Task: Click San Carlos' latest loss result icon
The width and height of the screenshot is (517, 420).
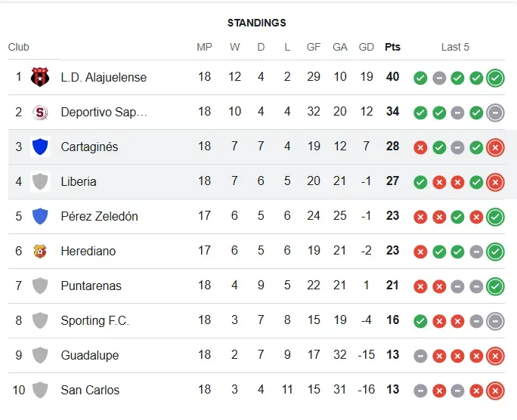Action: tap(495, 390)
